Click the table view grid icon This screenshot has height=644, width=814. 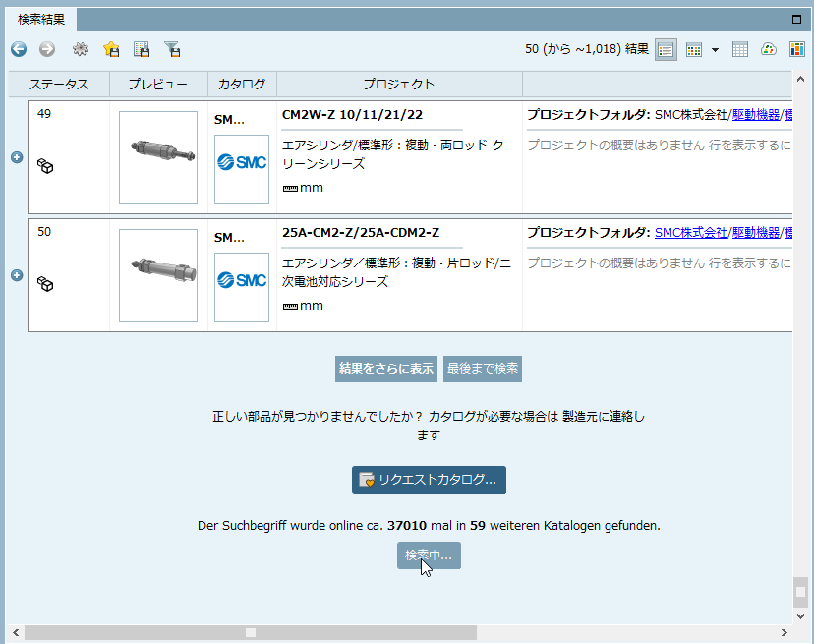click(740, 49)
